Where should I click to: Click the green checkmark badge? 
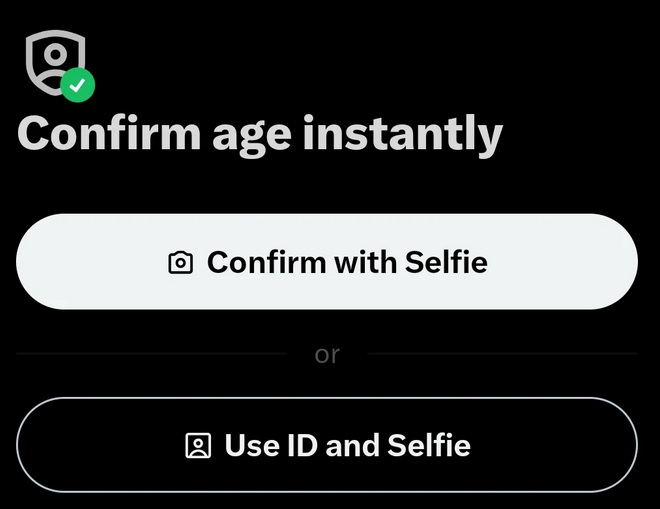point(77,85)
